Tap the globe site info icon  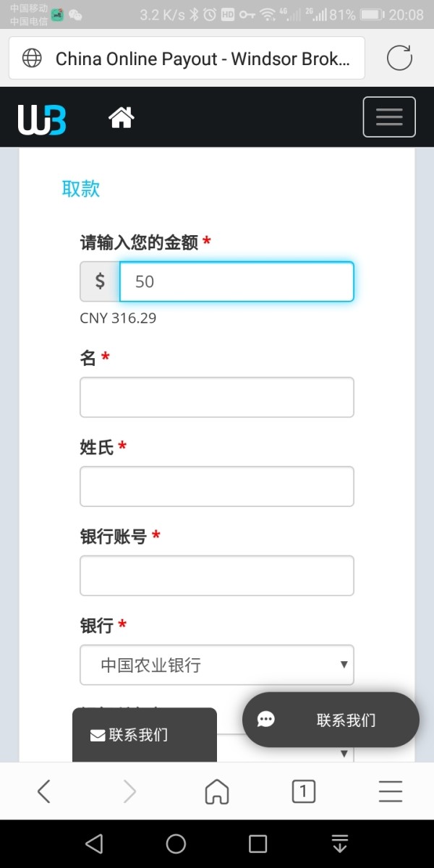[33, 59]
